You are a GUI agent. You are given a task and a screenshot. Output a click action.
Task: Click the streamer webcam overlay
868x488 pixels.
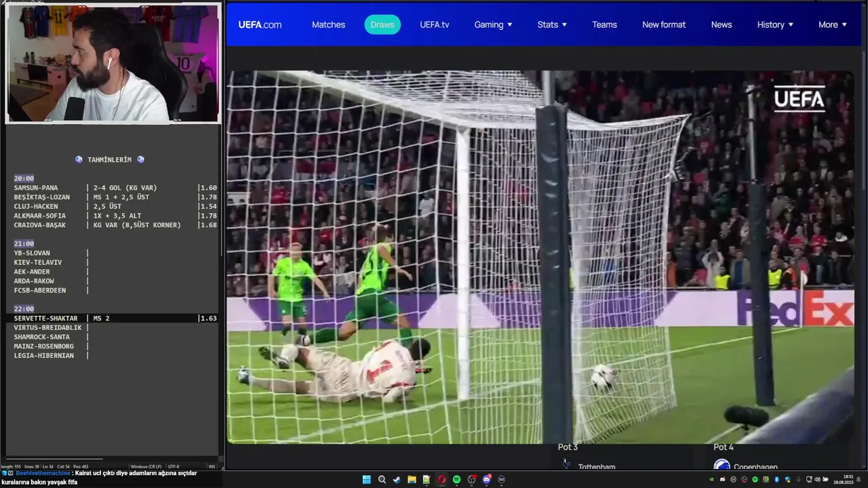click(x=113, y=63)
